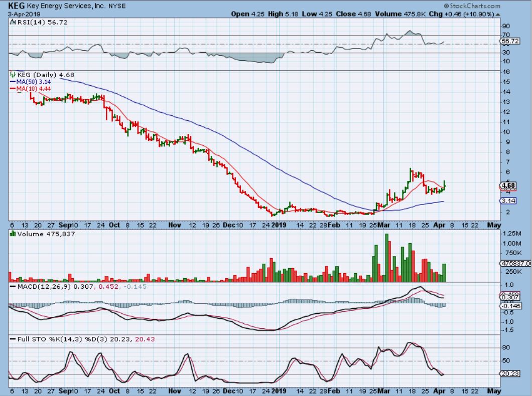Screen dimensions: 532x396
Task: Click the RSI(14) legend icon
Action: click(13, 23)
